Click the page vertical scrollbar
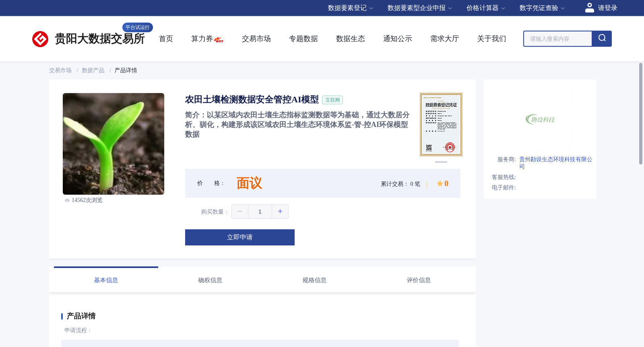 pyautogui.click(x=641, y=114)
